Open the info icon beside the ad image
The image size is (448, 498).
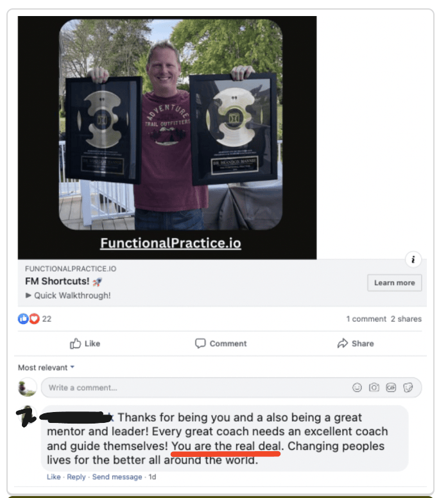[413, 259]
